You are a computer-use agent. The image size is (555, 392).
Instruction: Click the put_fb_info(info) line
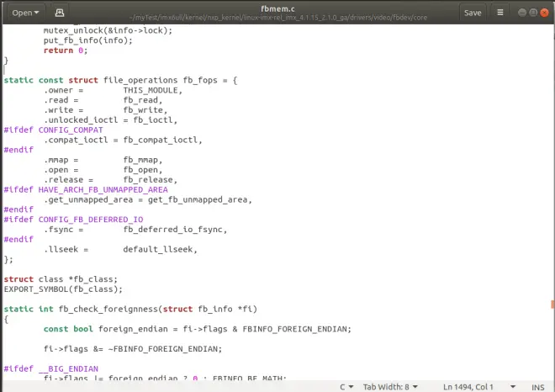click(87, 40)
